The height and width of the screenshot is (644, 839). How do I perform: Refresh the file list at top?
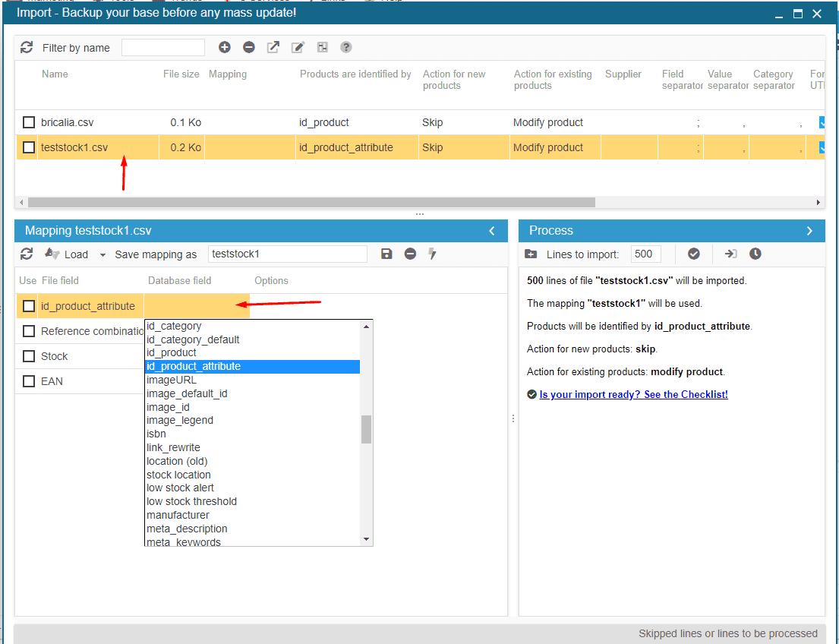click(27, 47)
